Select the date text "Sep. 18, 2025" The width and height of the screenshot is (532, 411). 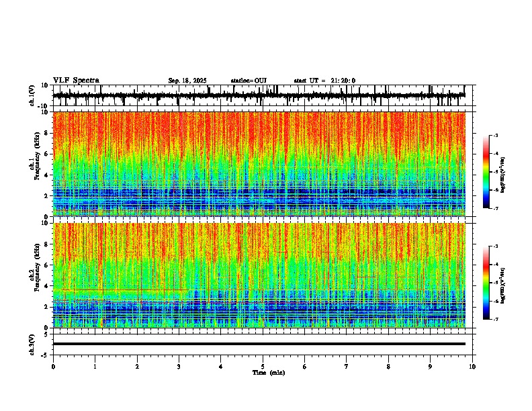187,81
